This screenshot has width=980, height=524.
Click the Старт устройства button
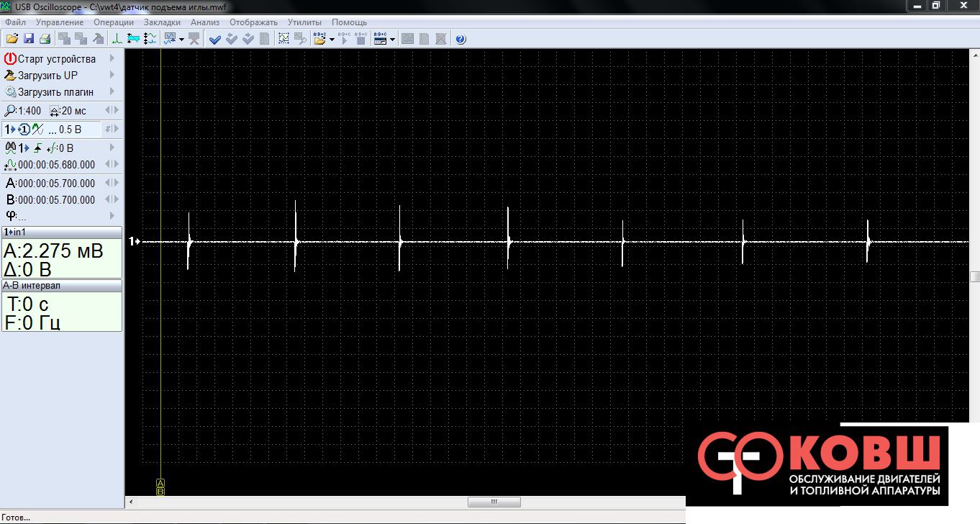pos(56,59)
